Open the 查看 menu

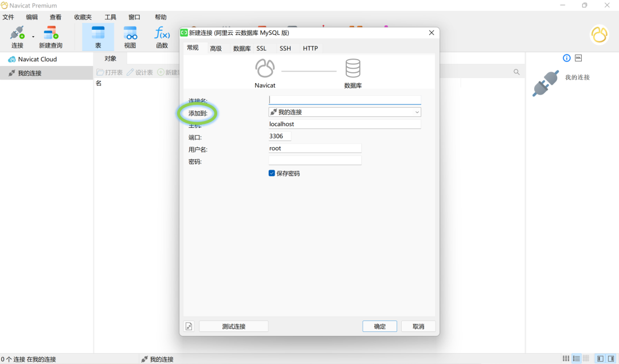tap(55, 17)
